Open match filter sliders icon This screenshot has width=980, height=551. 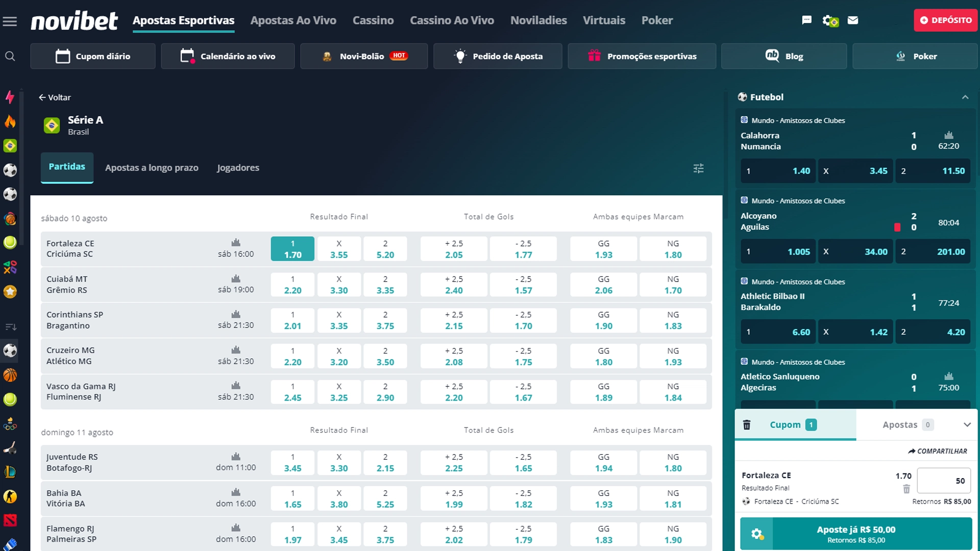tap(699, 168)
